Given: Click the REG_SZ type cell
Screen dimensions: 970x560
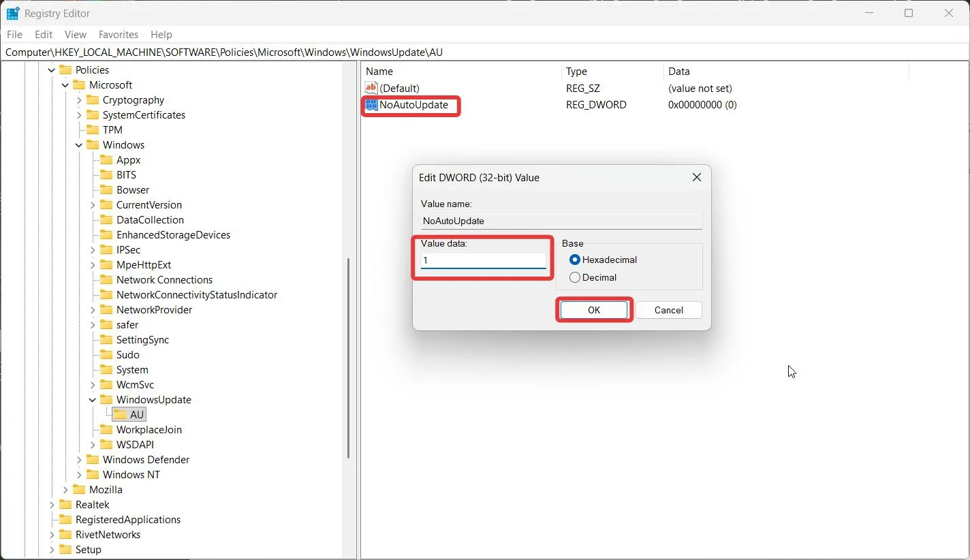Looking at the screenshot, I should point(583,88).
